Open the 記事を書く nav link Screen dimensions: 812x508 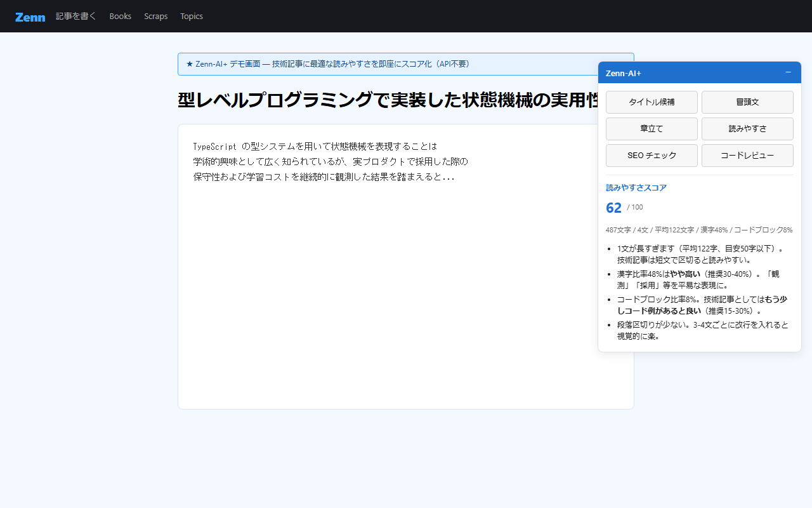point(76,16)
